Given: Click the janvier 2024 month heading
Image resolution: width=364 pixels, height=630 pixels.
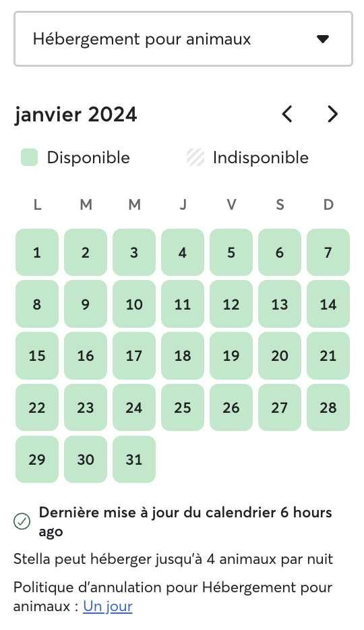Looking at the screenshot, I should coord(76,115).
